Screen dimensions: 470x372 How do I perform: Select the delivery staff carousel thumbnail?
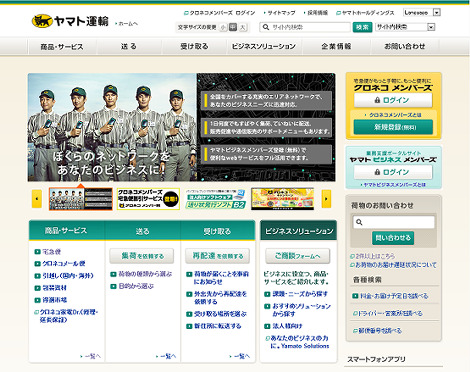click(x=81, y=199)
